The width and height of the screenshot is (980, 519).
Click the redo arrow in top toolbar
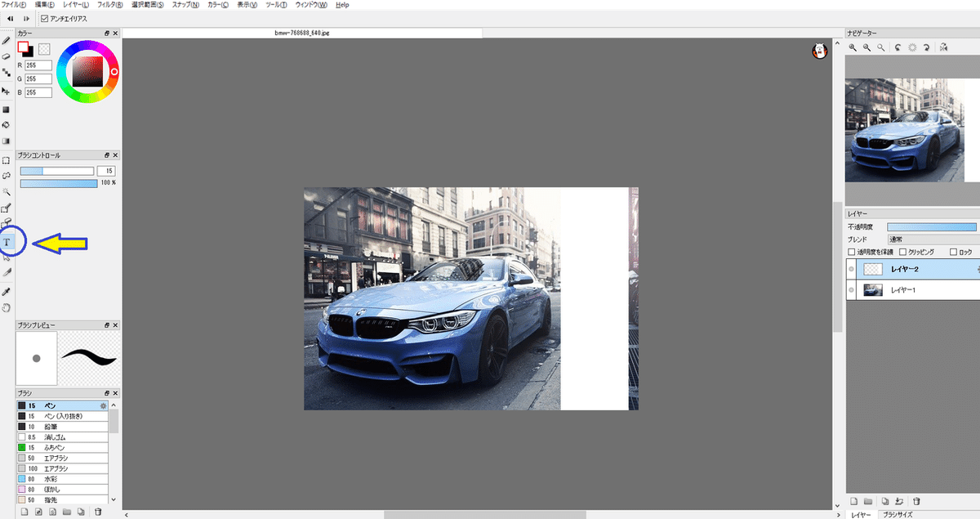[x=26, y=19]
